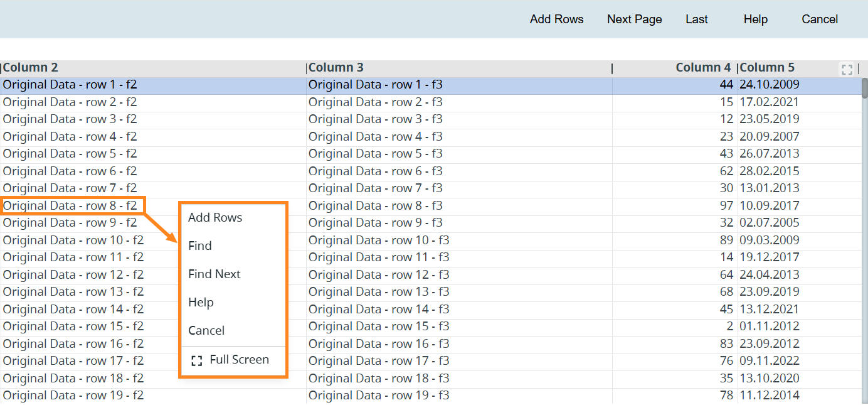The height and width of the screenshot is (405, 868).
Task: Select Add Rows from the context menu
Action: tap(215, 218)
